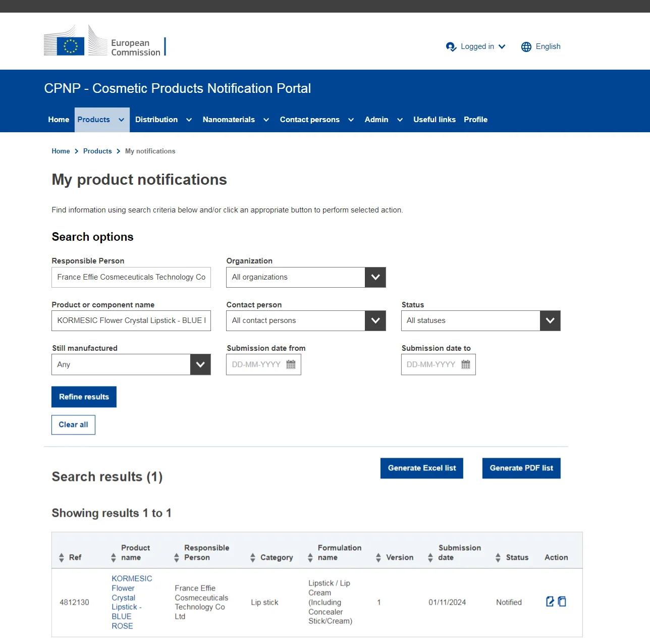Sort results by Ref column arrows
This screenshot has height=644, width=650.
click(62, 557)
